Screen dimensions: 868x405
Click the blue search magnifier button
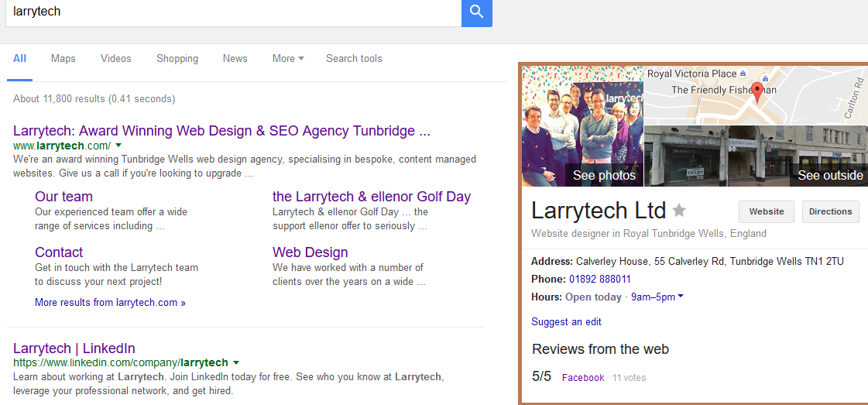[x=477, y=12]
